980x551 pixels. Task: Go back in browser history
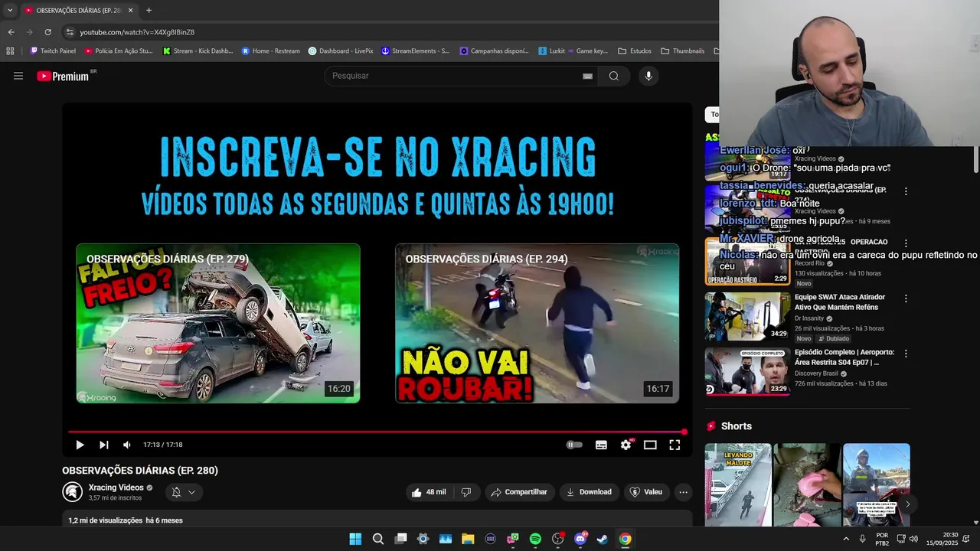(11, 32)
